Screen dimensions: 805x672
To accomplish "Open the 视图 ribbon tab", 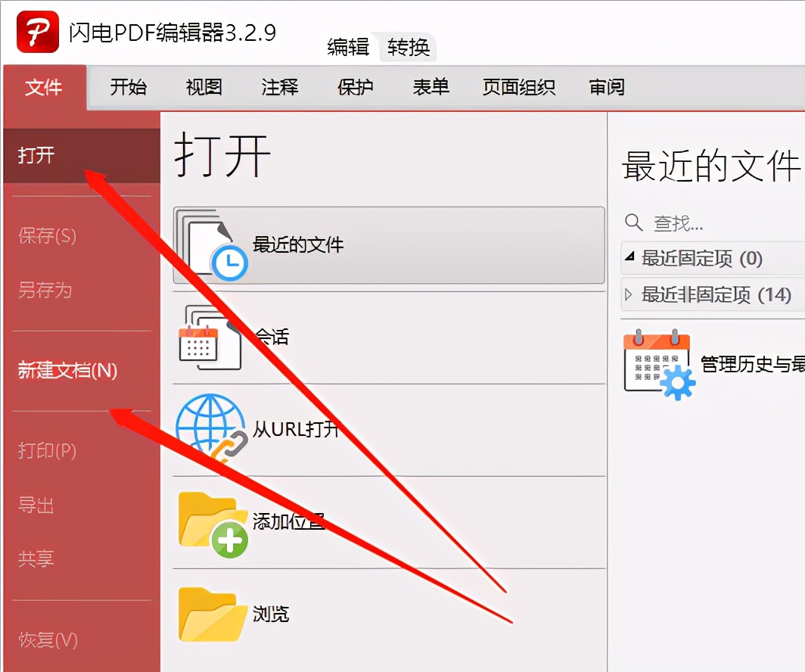I will [204, 88].
